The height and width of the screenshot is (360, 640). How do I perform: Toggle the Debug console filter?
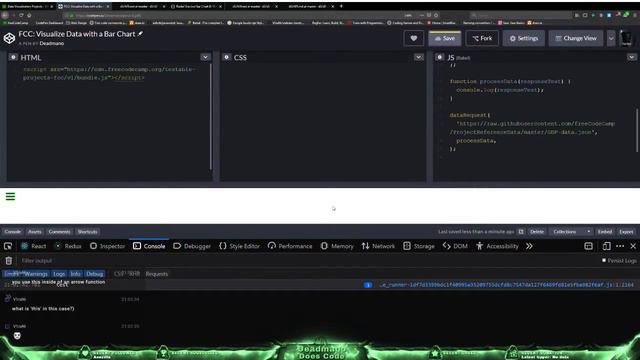[x=95, y=274]
